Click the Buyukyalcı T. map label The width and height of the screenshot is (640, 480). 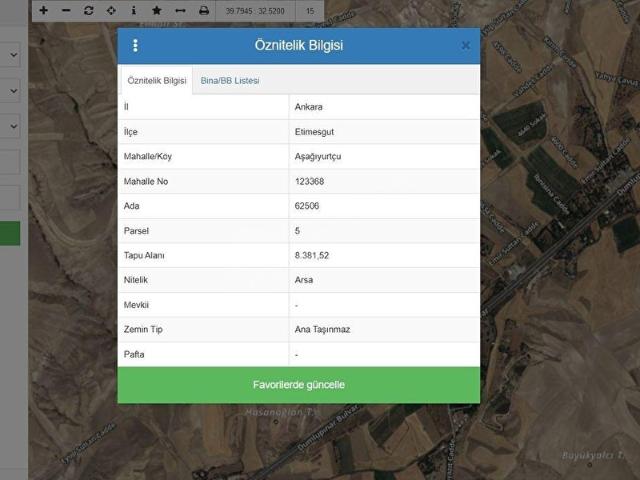[x=593, y=456]
